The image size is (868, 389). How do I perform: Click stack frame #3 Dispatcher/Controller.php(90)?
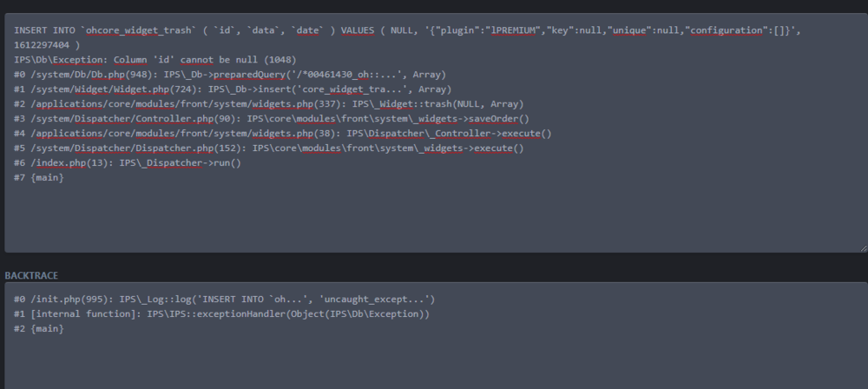coord(271,119)
